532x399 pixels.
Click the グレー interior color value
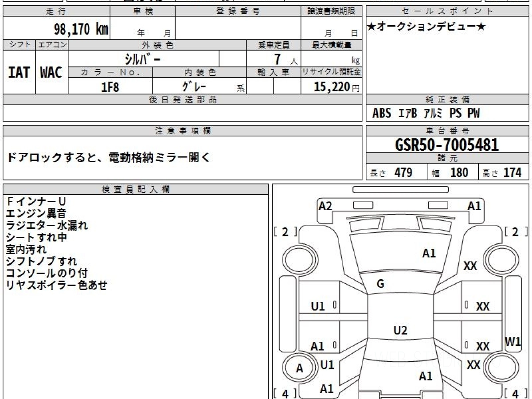click(194, 86)
